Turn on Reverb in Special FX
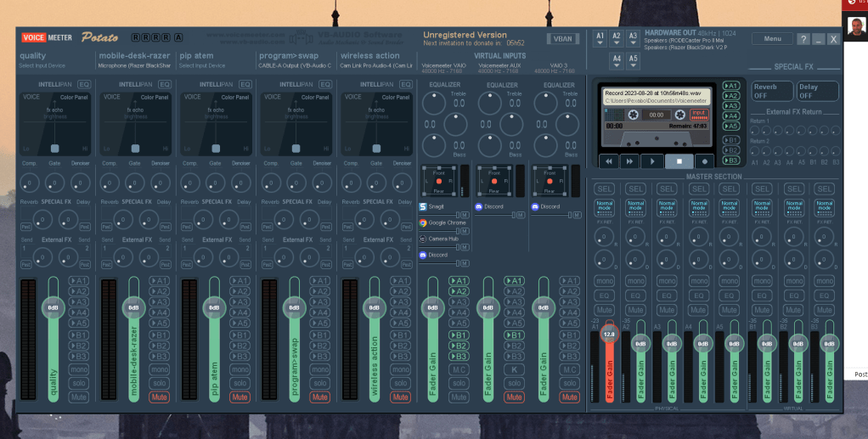Image resolution: width=868 pixels, height=439 pixels. [x=772, y=91]
